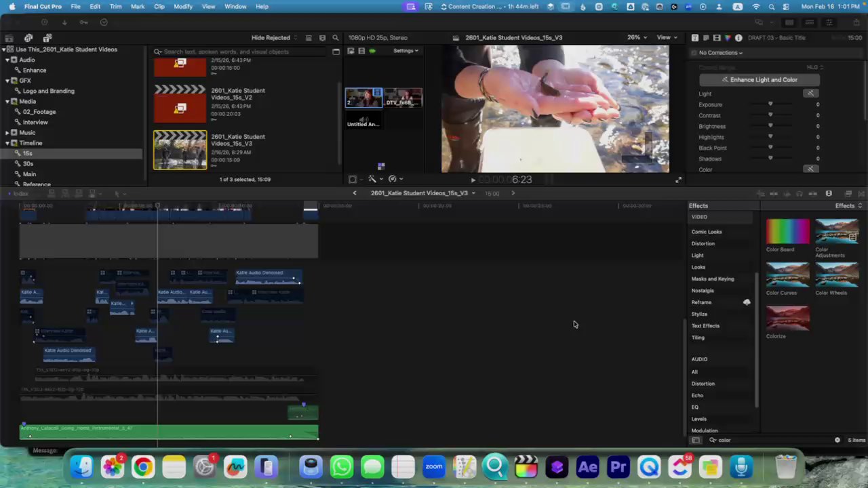Enable the No Corrections checkbox

coord(694,53)
